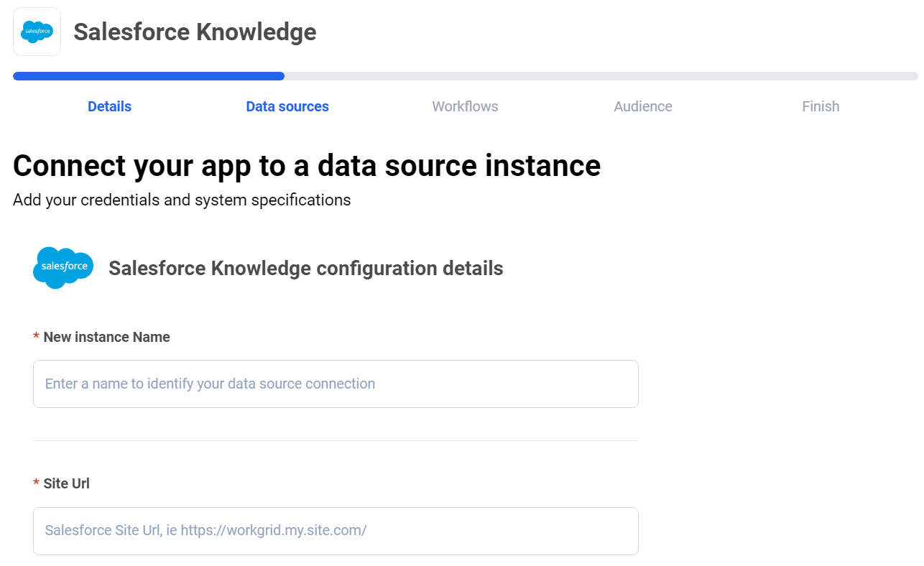The image size is (924, 566).
Task: Click the 'Add your credentials and system specifications' text
Action: (182, 200)
